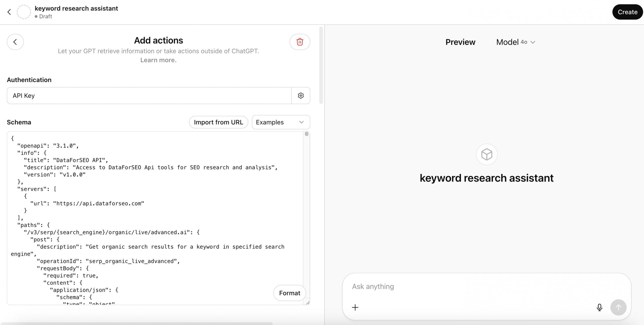Image resolution: width=644 pixels, height=325 pixels.
Task: Click the operationId serp_organic_live_advanced line
Action: 108,261
